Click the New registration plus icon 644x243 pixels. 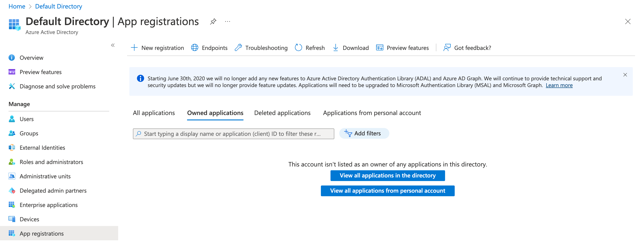point(134,47)
